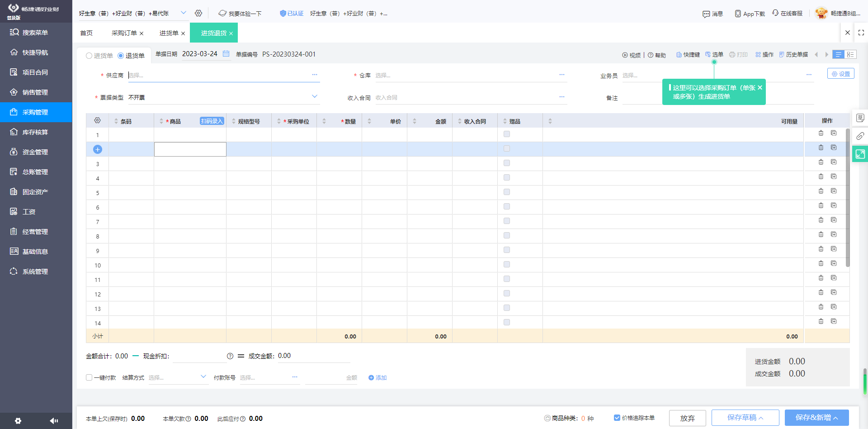Screen dimensions: 868x429
Task: Open the 保存草稿 dropdown arrow
Action: 761,418
